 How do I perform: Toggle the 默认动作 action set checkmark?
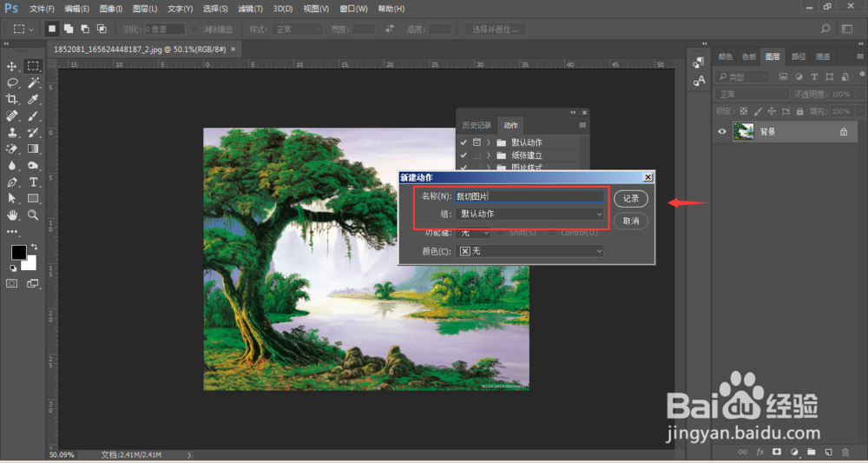pos(464,142)
